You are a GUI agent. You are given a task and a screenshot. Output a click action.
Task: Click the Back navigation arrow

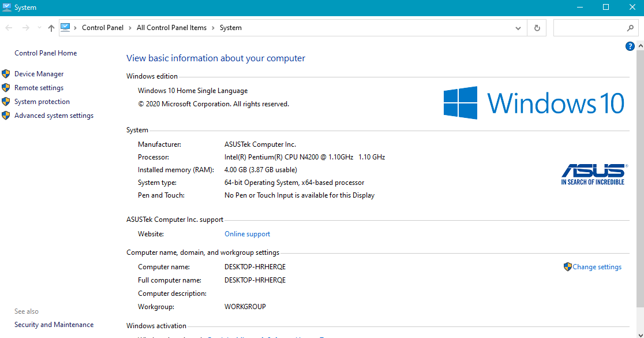9,28
